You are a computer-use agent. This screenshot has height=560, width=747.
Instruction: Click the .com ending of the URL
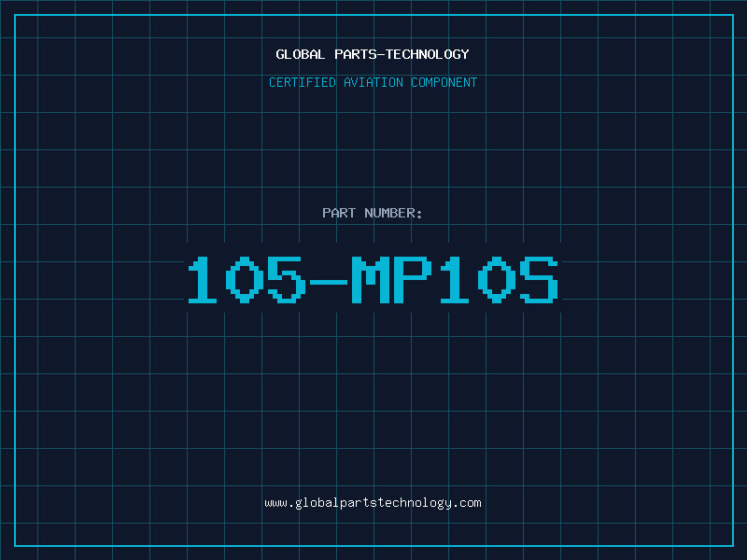(466, 503)
